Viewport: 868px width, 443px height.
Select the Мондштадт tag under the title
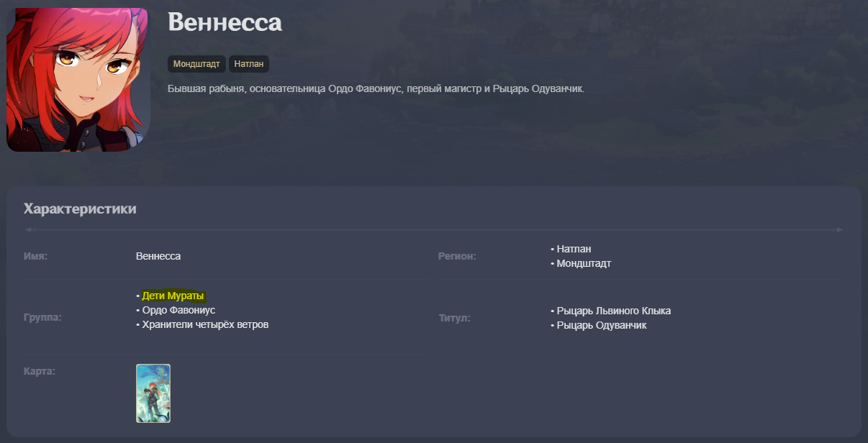point(196,64)
